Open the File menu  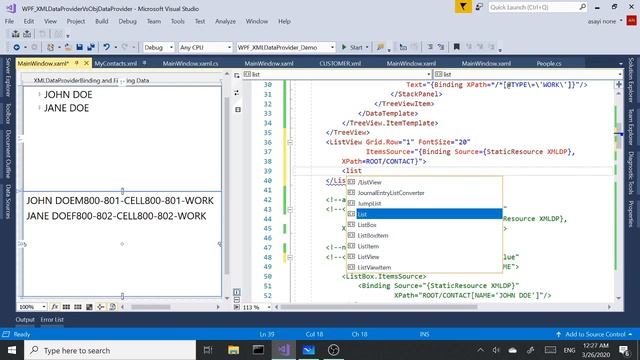point(9,21)
